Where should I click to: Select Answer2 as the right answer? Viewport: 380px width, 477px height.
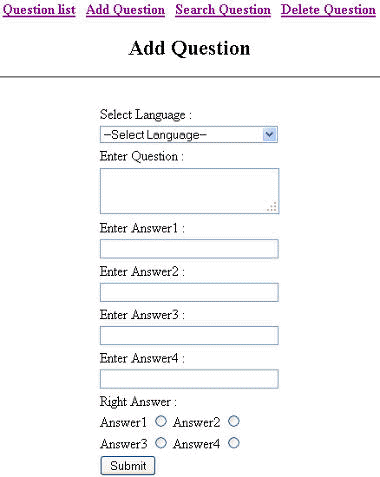click(x=234, y=421)
